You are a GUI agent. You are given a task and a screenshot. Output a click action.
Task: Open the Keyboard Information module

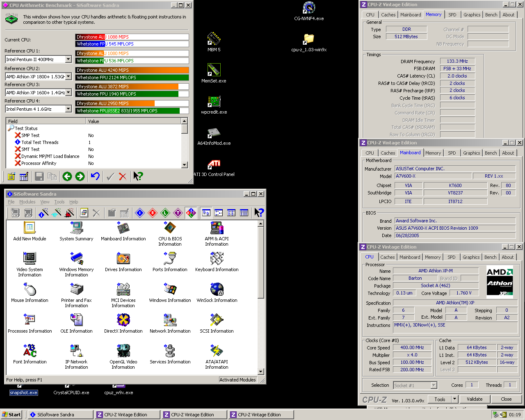(217, 262)
